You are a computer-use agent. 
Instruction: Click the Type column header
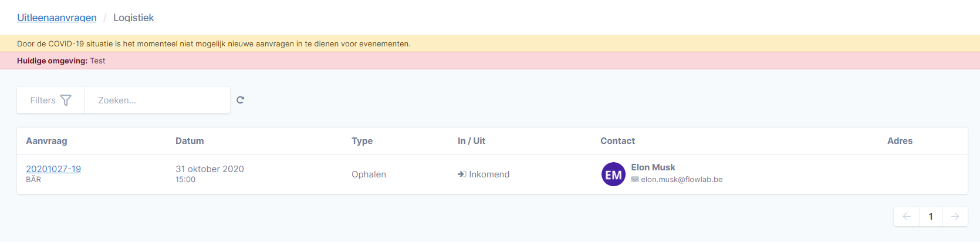pos(362,141)
